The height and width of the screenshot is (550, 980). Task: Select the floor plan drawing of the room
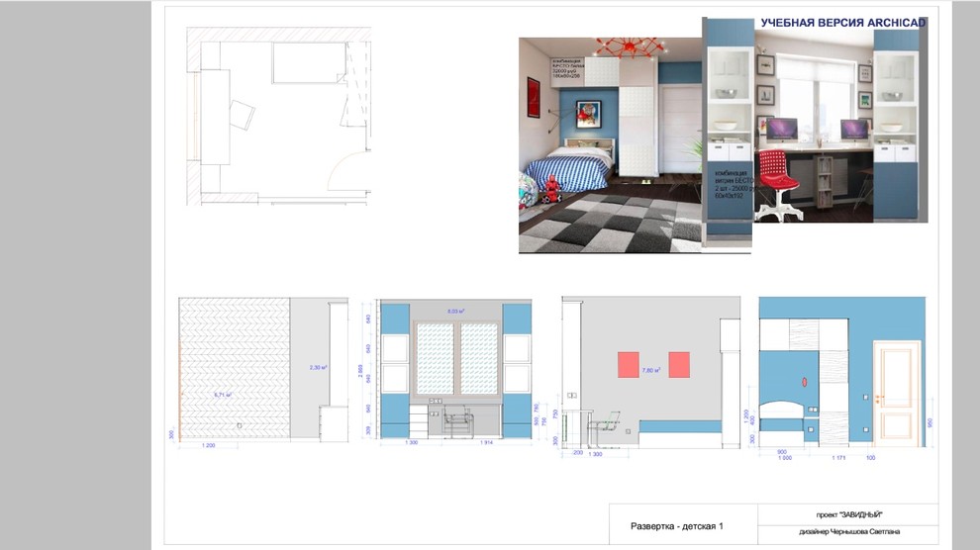tap(282, 114)
